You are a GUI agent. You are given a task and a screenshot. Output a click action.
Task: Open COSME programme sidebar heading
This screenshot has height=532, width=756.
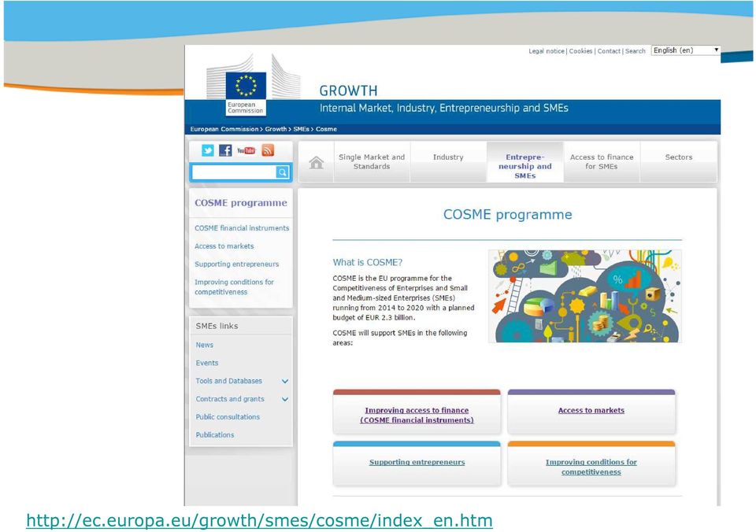pyautogui.click(x=241, y=203)
